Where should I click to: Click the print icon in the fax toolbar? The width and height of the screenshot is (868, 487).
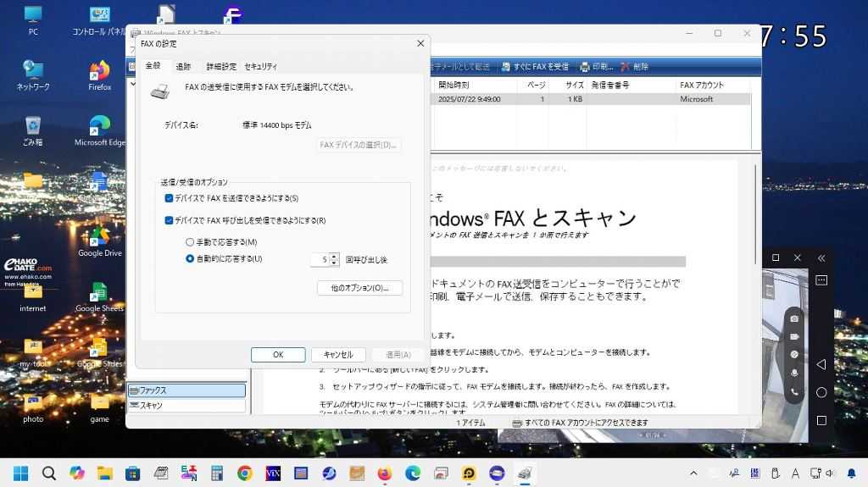pos(585,67)
